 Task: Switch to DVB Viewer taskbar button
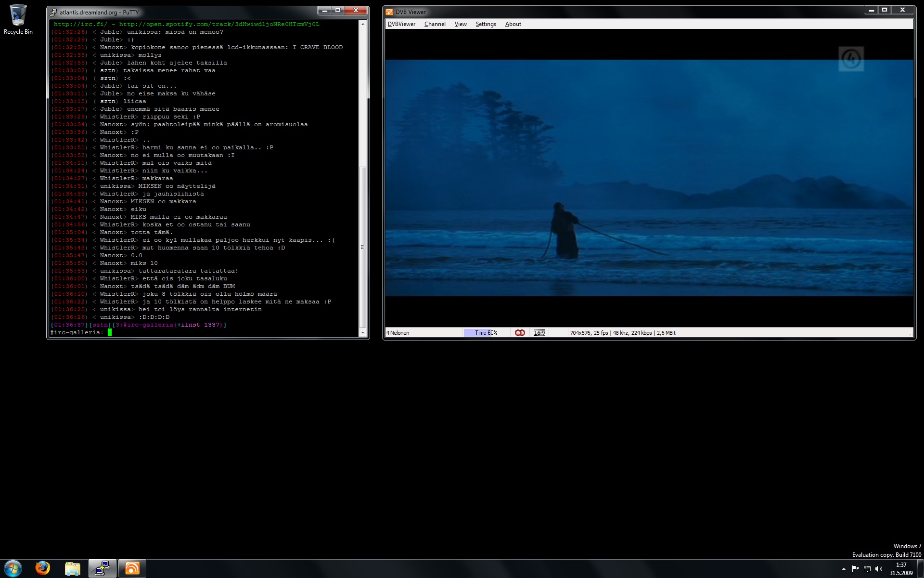[132, 568]
